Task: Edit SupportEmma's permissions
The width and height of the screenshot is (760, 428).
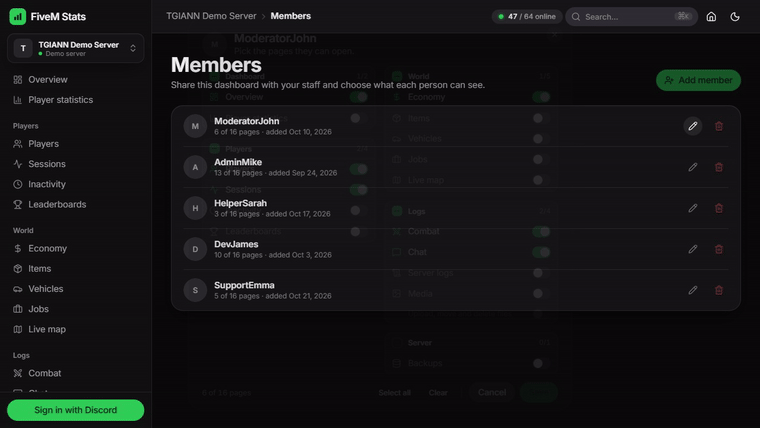Action: coord(693,290)
